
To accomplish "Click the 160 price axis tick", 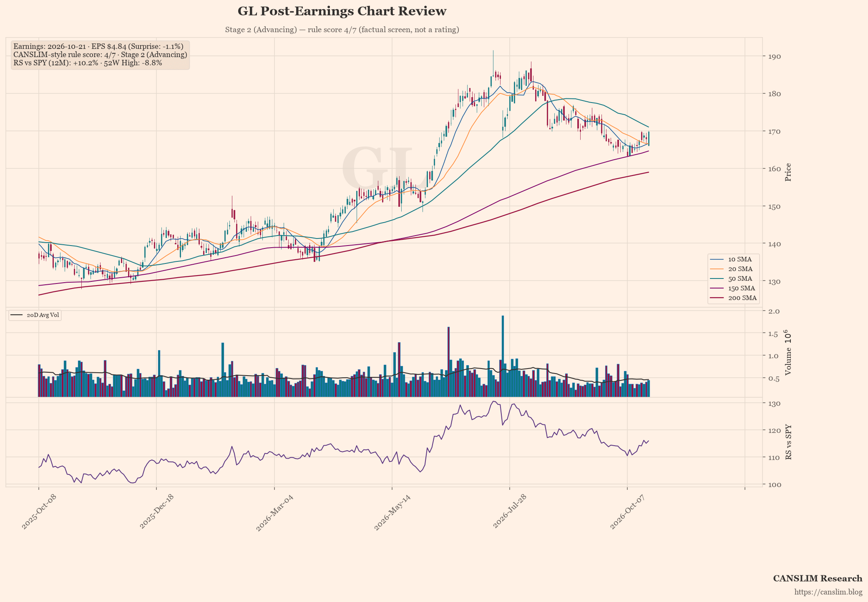I will [x=775, y=169].
